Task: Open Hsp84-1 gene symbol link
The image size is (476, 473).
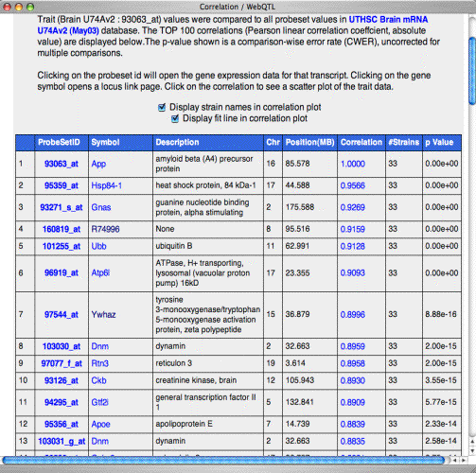Action: pos(106,185)
